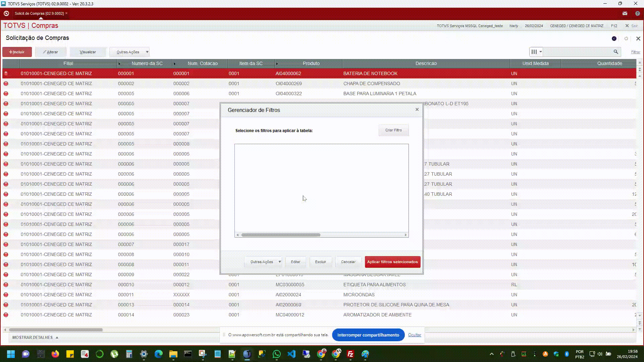Image resolution: width=644 pixels, height=362 pixels.
Task: Open the help question mark icon
Action: (x=637, y=13)
